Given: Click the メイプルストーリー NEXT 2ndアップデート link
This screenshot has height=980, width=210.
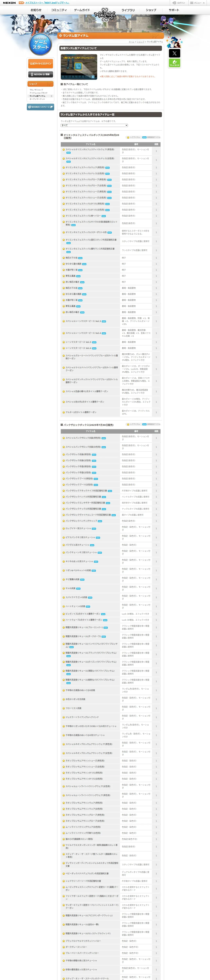Looking at the screenshot, I should [47, 3].
